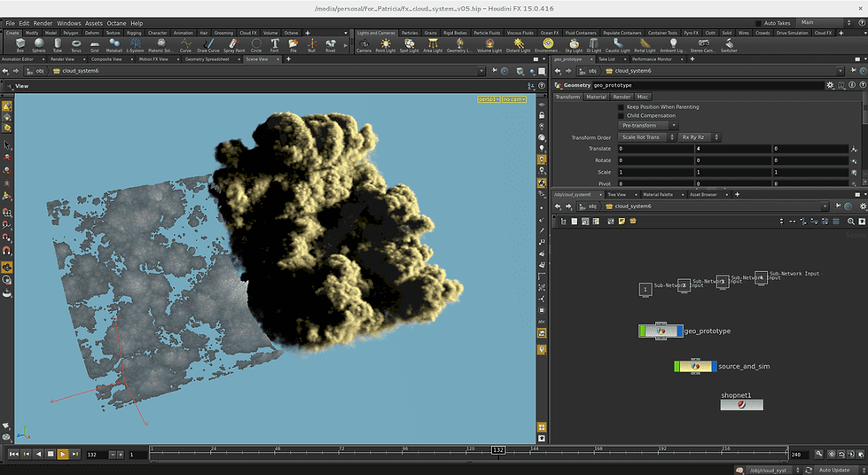868x475 pixels.
Task: Select the Sphere shelf tool
Action: [39, 45]
